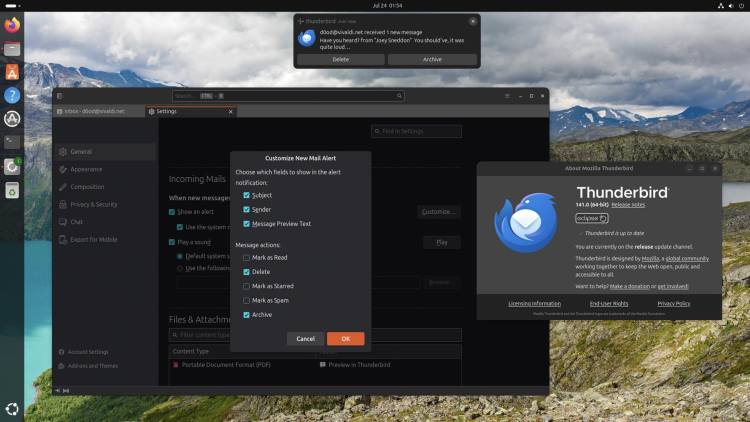Toggle the Show an alert checkbox
This screenshot has width=750, height=422.
[172, 212]
